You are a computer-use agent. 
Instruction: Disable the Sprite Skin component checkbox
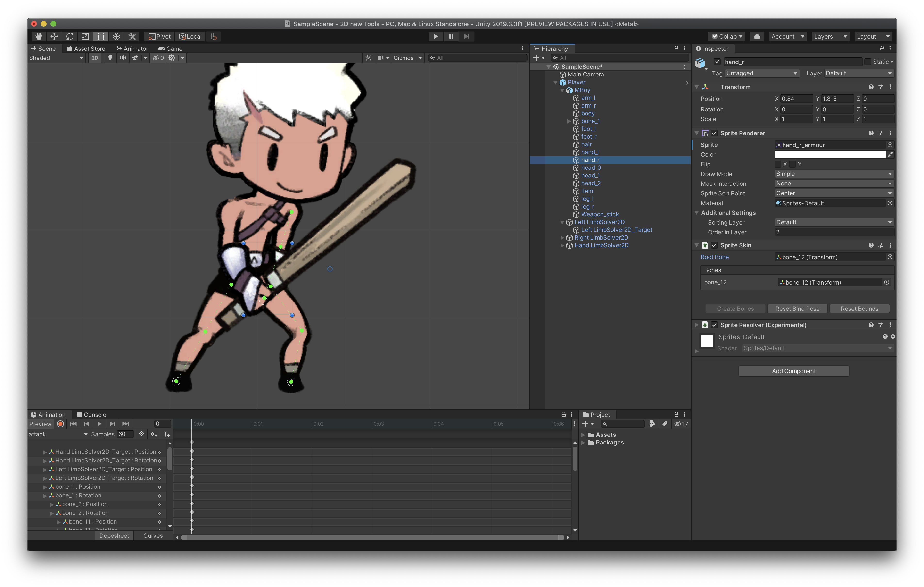pyautogui.click(x=715, y=245)
